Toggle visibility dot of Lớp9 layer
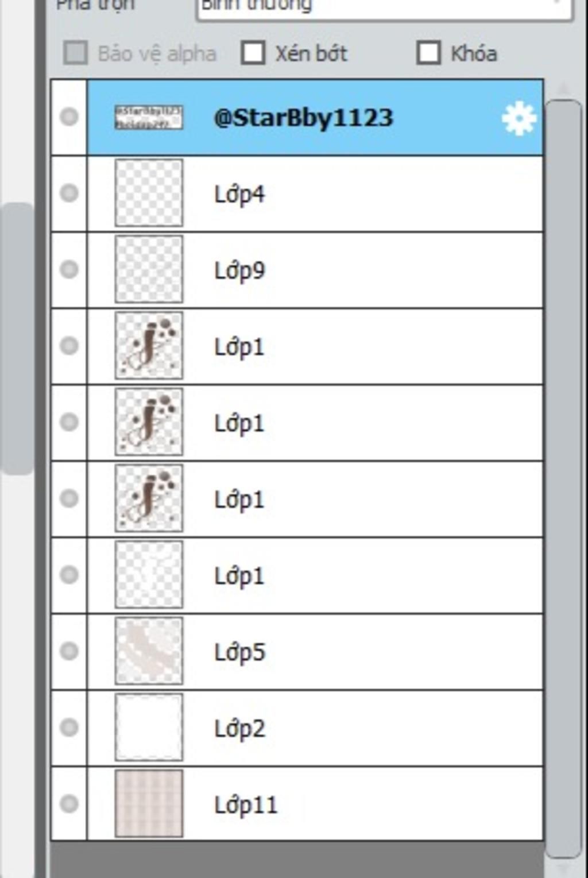 click(69, 269)
